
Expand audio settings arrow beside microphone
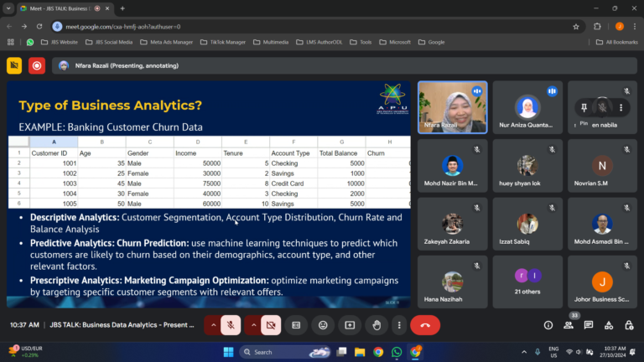point(213,325)
